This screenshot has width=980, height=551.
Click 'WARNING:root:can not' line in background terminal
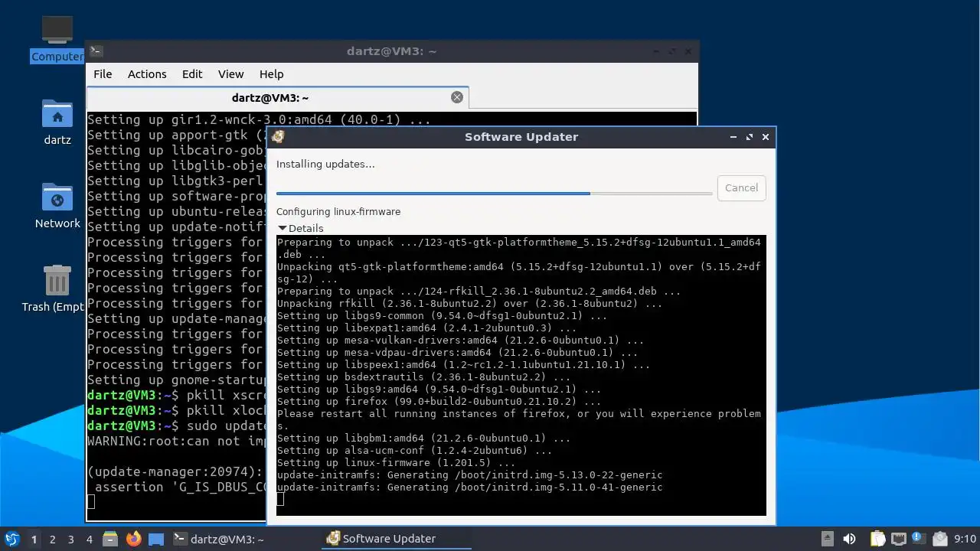[176, 441]
